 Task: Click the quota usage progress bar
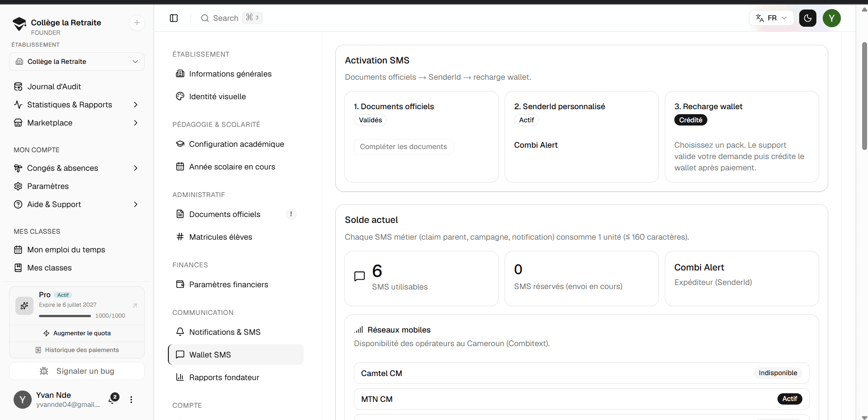pos(65,316)
